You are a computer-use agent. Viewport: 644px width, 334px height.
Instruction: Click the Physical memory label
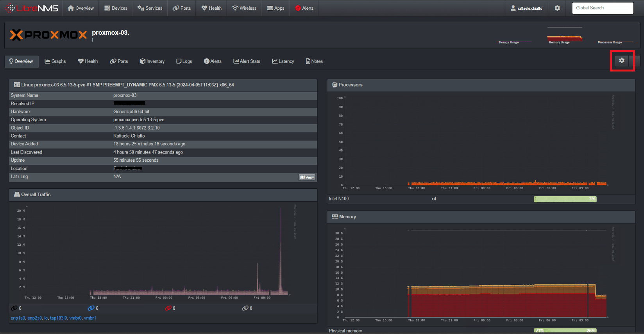345,331
